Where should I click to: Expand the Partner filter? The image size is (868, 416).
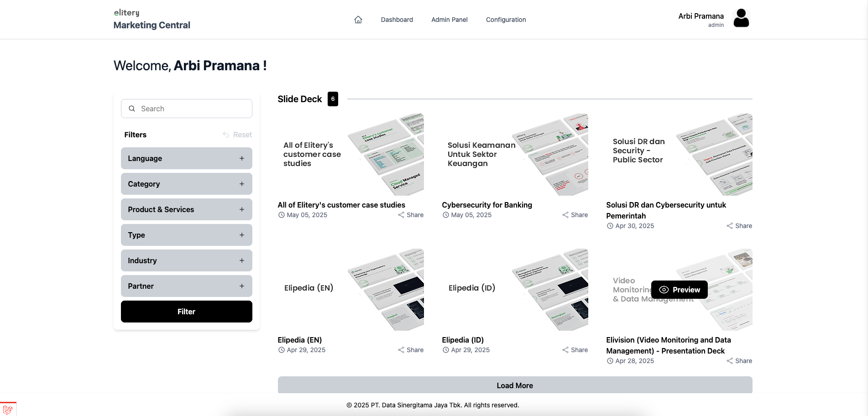(x=187, y=286)
